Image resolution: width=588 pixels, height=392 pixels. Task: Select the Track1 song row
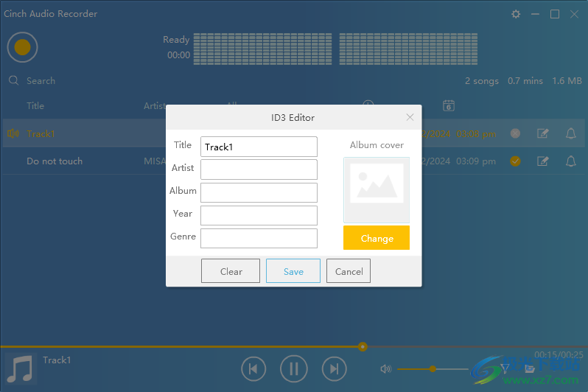coord(293,133)
